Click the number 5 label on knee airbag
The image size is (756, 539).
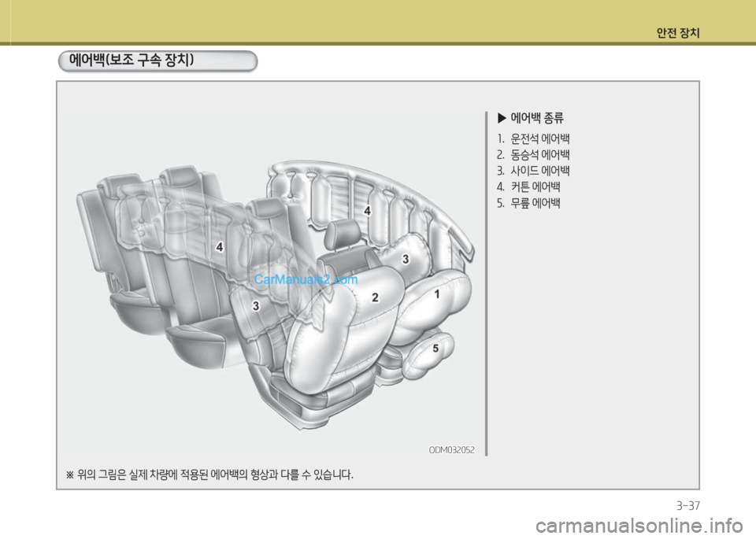click(435, 348)
